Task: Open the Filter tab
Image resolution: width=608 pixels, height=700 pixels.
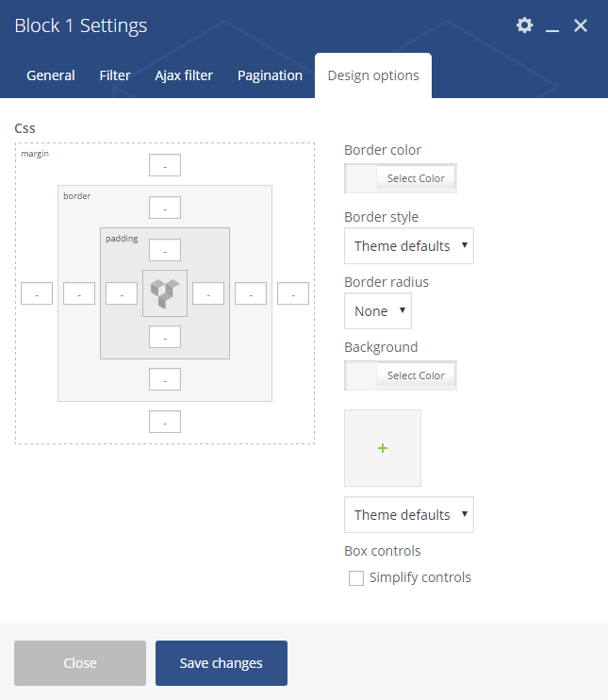Action: (x=115, y=75)
